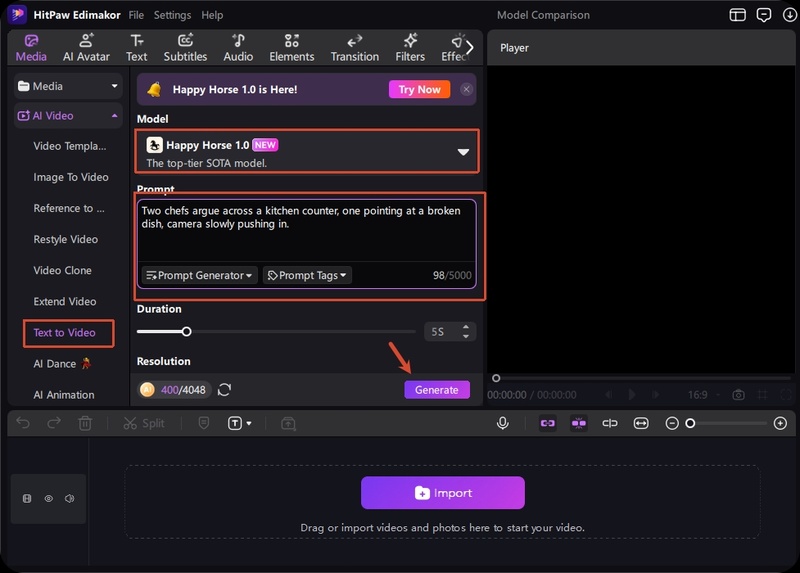The height and width of the screenshot is (573, 800).
Task: Click the delete trash icon
Action: [x=85, y=423]
